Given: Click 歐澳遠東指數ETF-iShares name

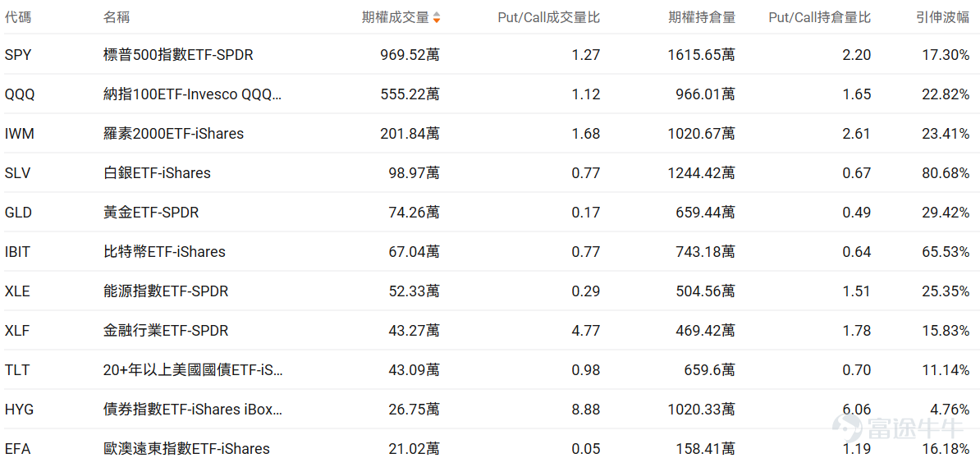Looking at the screenshot, I should [x=186, y=449].
